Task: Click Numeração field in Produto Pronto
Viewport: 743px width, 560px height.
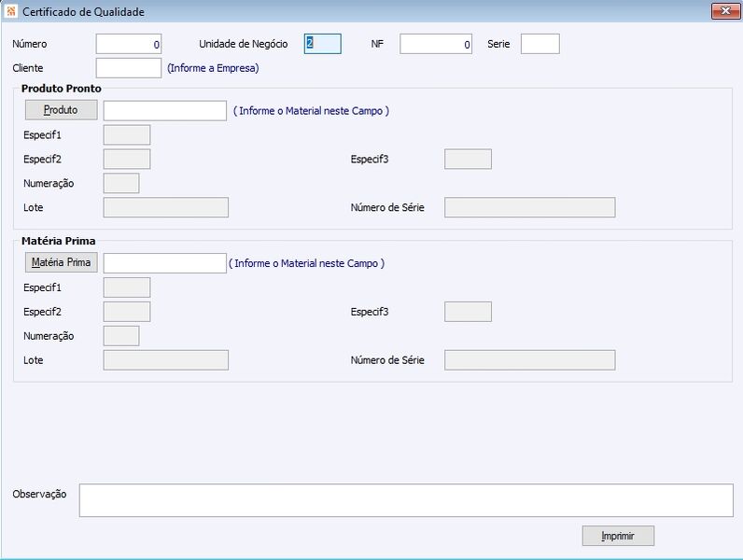Action: point(121,183)
